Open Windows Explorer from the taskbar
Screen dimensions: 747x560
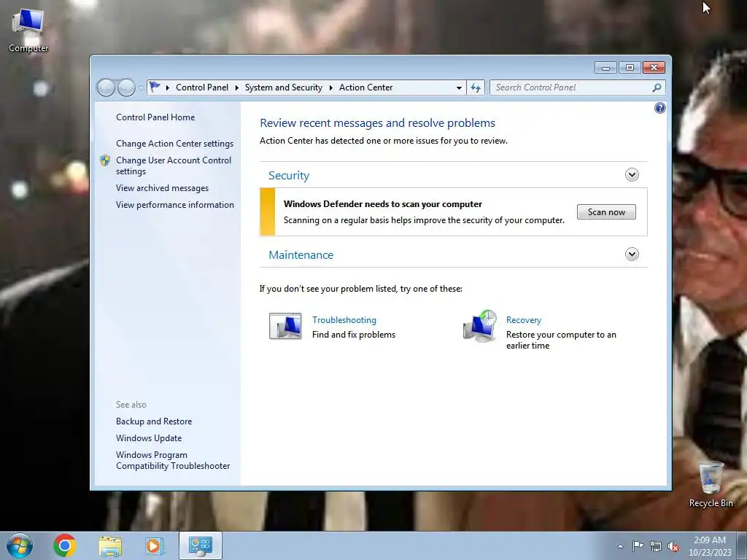110,545
